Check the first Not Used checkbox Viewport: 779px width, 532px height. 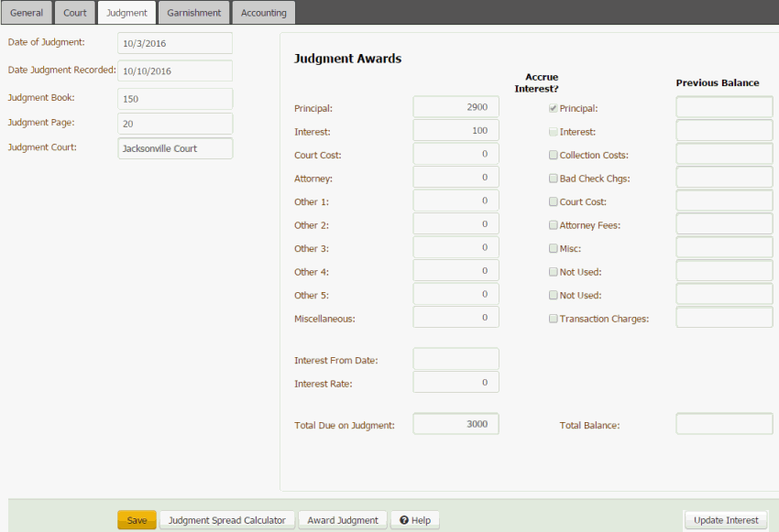click(552, 271)
